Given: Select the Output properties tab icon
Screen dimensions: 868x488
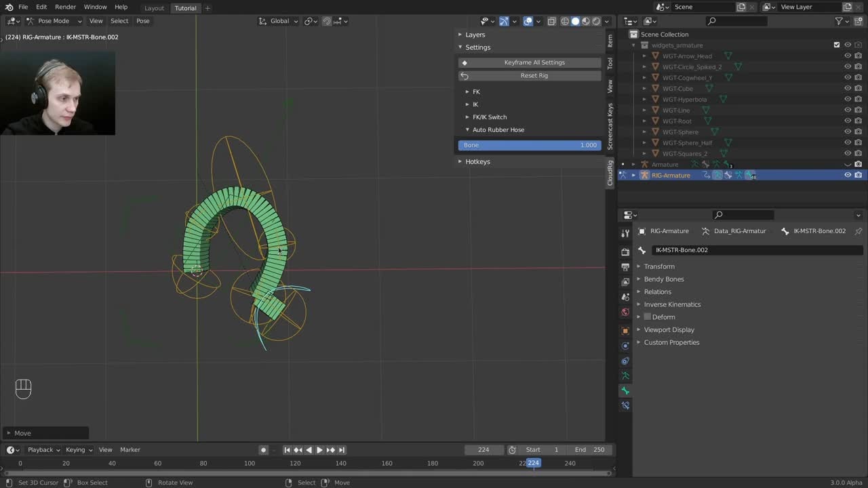Looking at the screenshot, I should point(625,266).
